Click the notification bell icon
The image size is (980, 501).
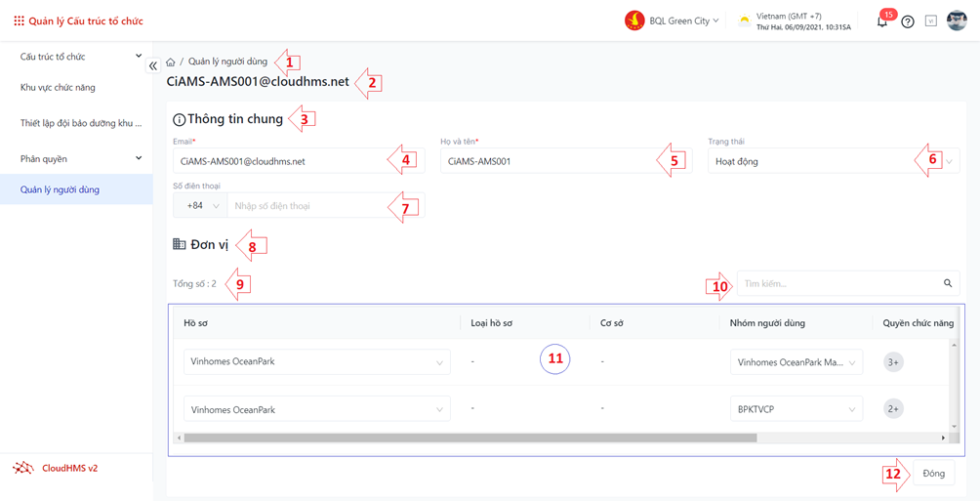[x=882, y=23]
